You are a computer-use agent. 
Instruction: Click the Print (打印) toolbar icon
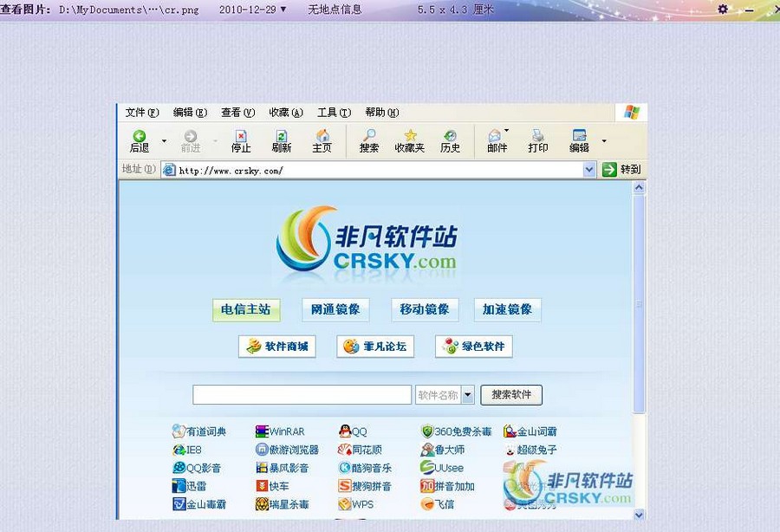(538, 141)
